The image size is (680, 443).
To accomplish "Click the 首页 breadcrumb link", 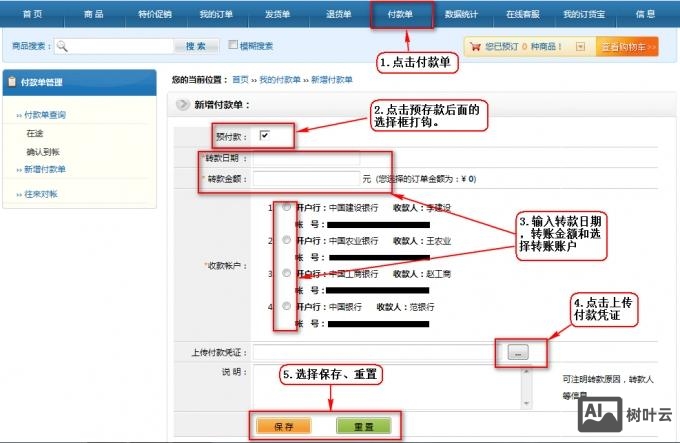I will coord(240,79).
